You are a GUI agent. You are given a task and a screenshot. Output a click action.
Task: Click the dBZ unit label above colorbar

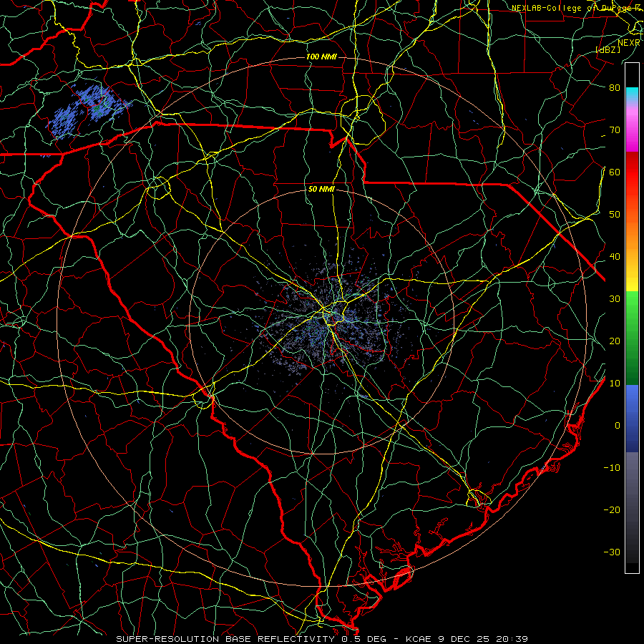608,49
